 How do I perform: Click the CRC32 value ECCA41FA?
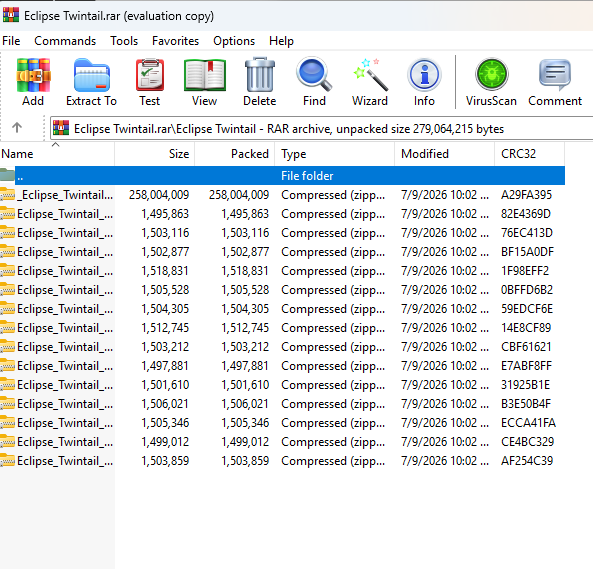click(528, 423)
